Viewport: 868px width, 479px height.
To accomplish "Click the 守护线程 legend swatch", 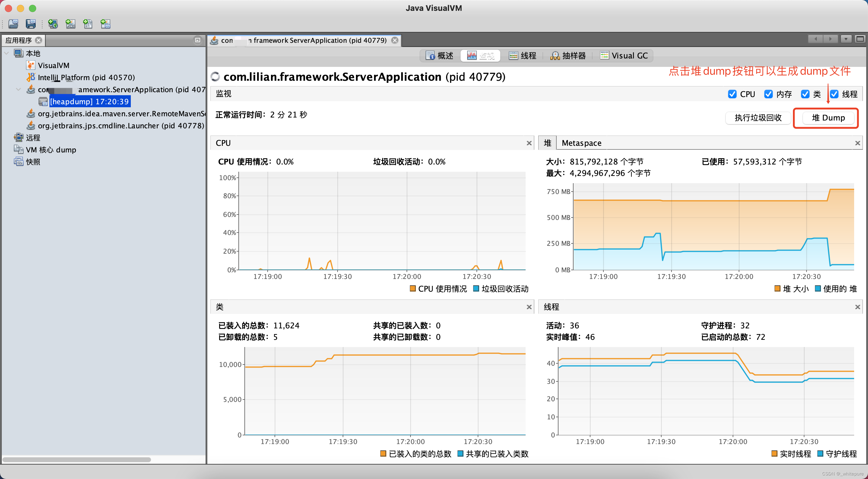I will [x=820, y=454].
